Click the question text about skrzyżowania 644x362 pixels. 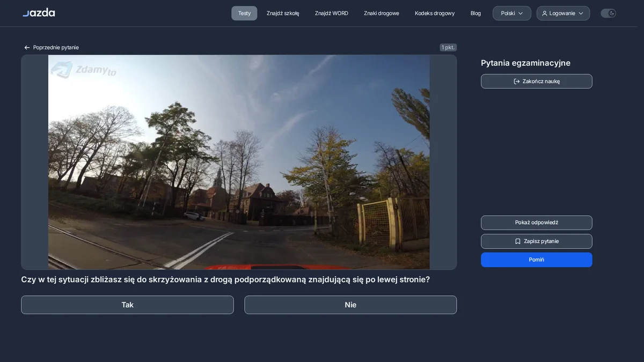[x=225, y=279]
